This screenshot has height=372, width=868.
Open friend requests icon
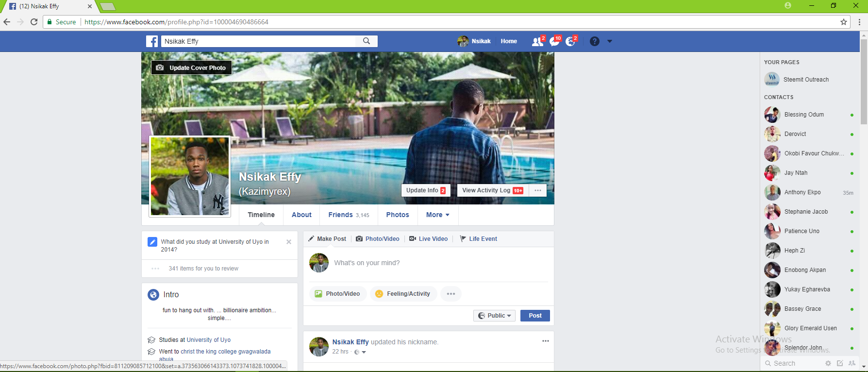538,41
